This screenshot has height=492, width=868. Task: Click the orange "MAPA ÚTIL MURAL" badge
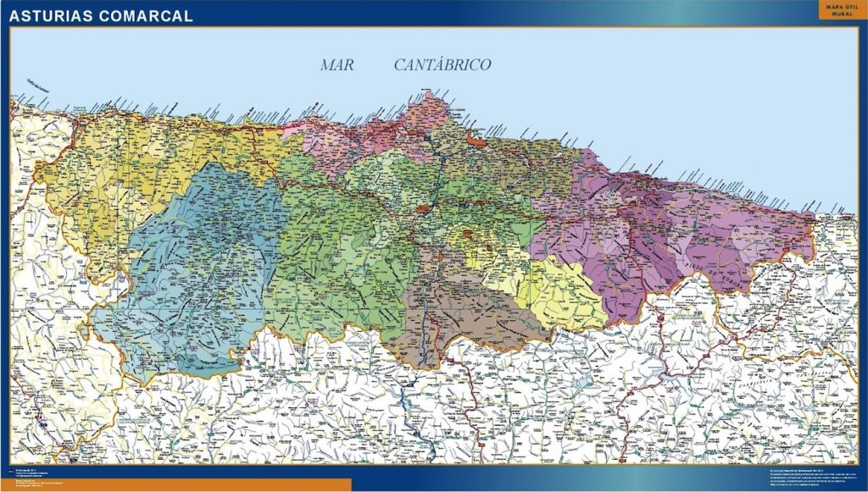click(843, 10)
